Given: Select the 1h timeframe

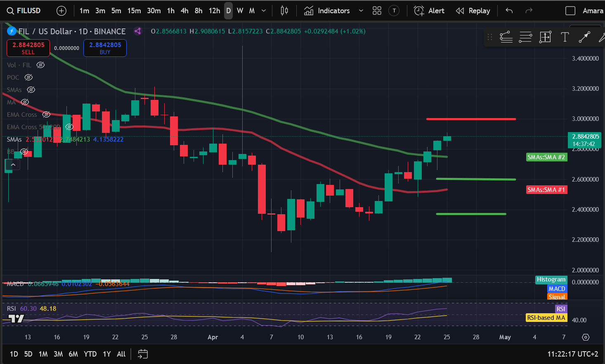Looking at the screenshot, I should [x=171, y=11].
